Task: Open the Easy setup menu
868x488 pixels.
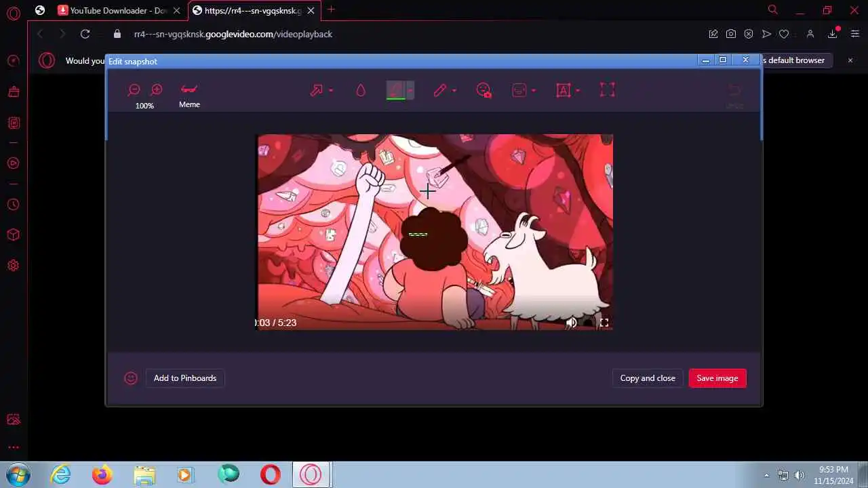Action: tap(854, 34)
